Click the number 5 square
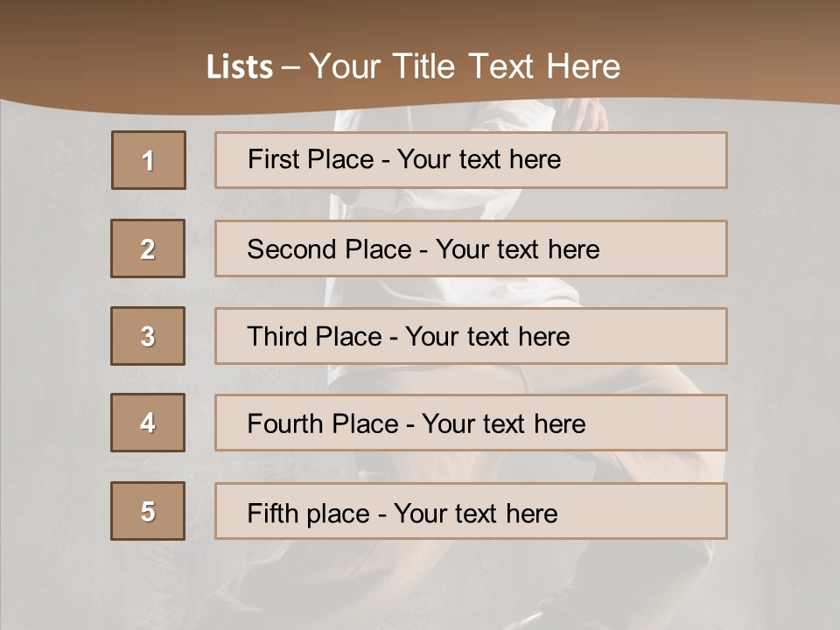The image size is (840, 630). (148, 511)
